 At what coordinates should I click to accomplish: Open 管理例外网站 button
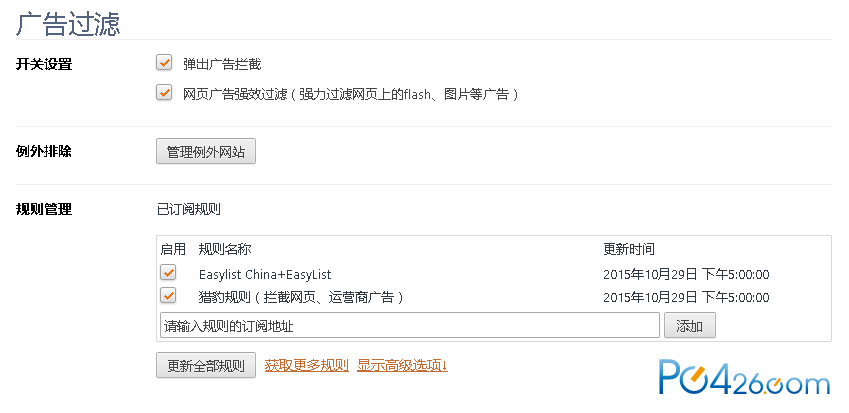pos(206,152)
